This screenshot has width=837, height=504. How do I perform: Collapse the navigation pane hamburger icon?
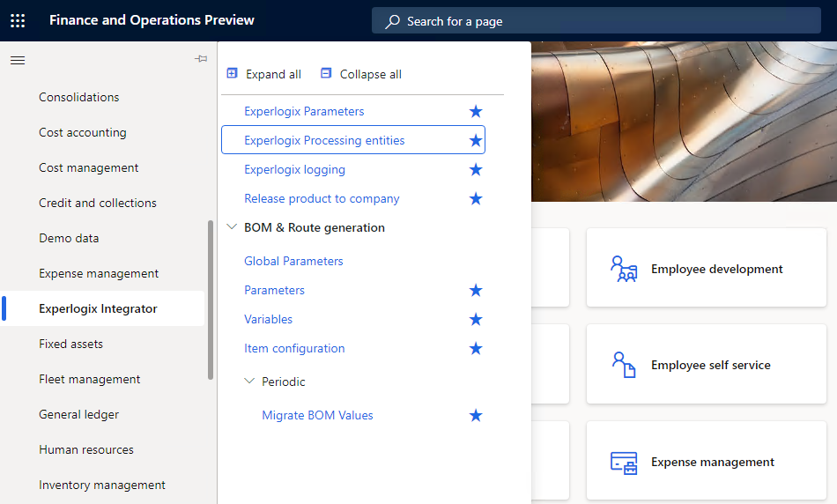pos(18,60)
